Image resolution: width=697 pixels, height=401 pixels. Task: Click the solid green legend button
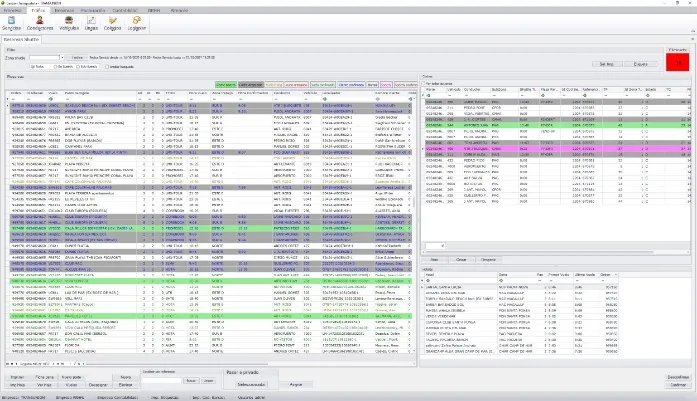click(225, 84)
